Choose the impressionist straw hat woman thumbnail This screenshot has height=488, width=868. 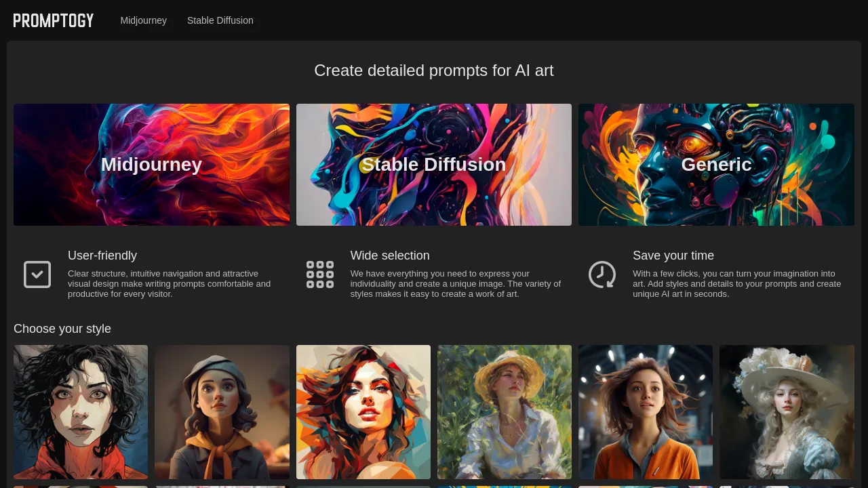(x=505, y=412)
